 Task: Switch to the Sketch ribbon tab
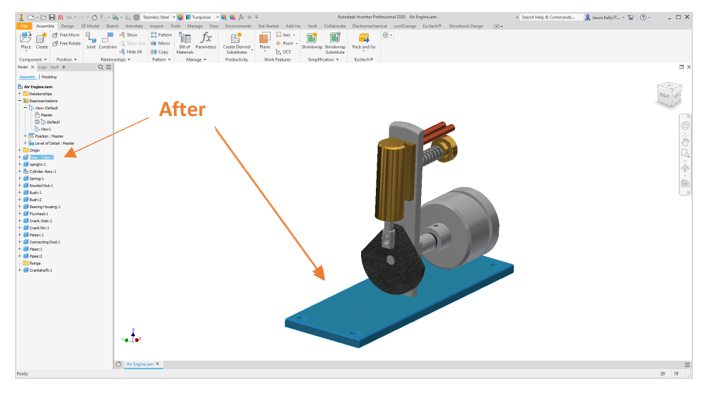pos(112,26)
